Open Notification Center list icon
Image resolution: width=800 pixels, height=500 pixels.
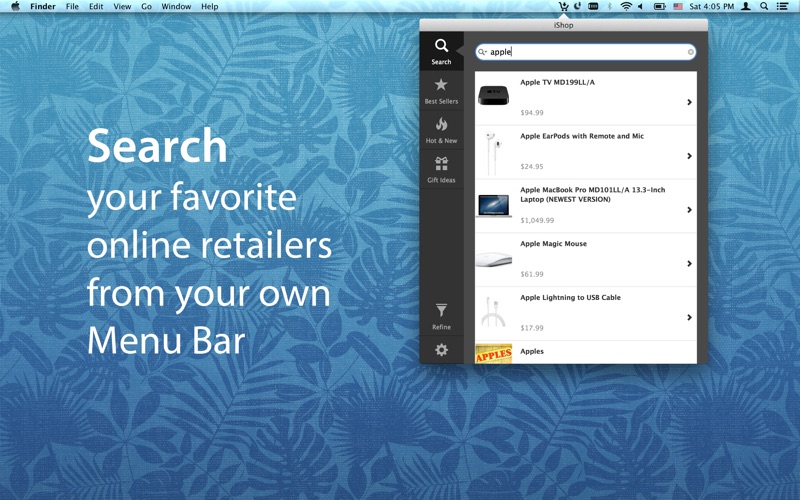click(x=782, y=6)
